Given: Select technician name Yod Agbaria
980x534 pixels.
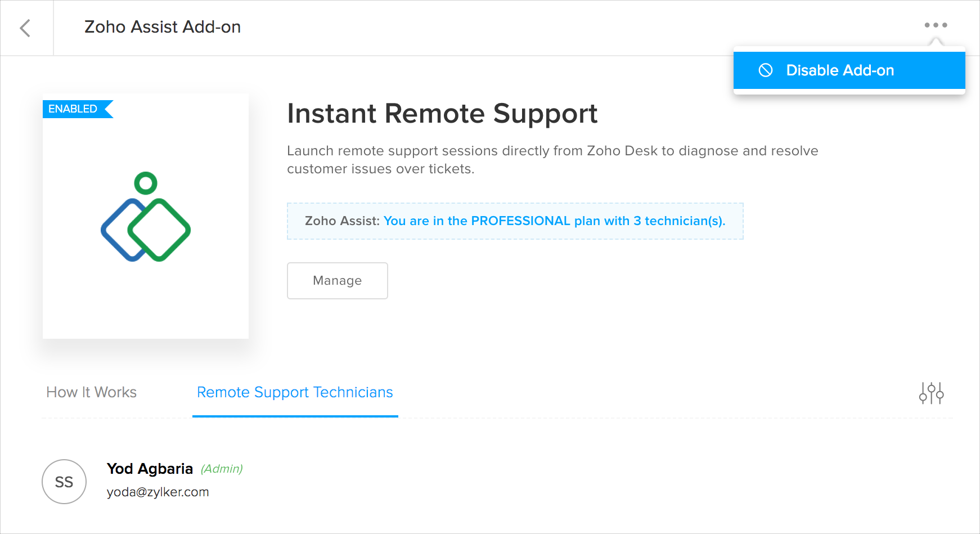Looking at the screenshot, I should (150, 469).
